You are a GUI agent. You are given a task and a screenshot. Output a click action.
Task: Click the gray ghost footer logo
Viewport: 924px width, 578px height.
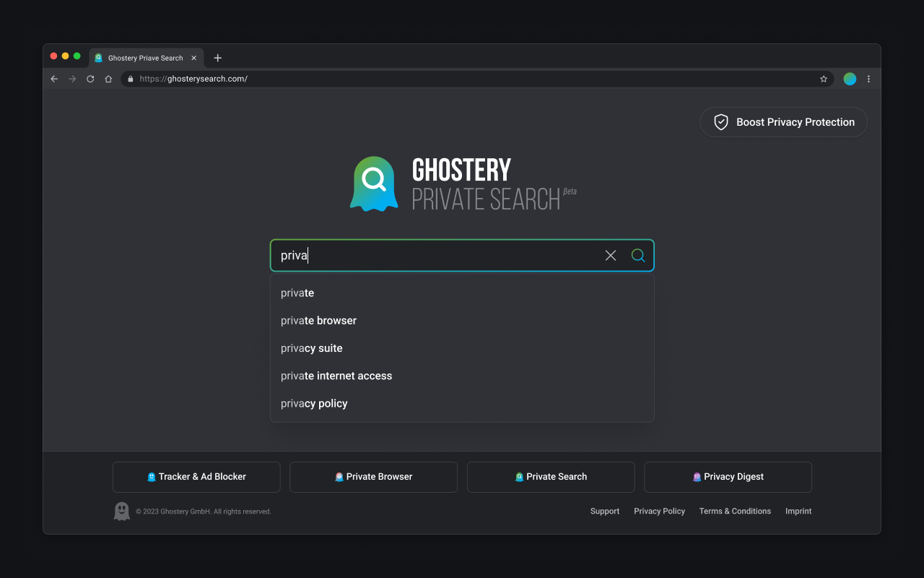click(122, 511)
